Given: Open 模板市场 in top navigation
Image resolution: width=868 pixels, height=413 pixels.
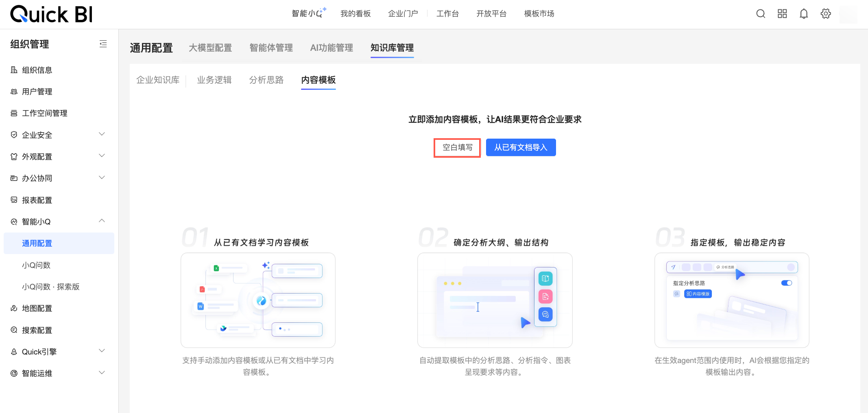Looking at the screenshot, I should pyautogui.click(x=539, y=14).
